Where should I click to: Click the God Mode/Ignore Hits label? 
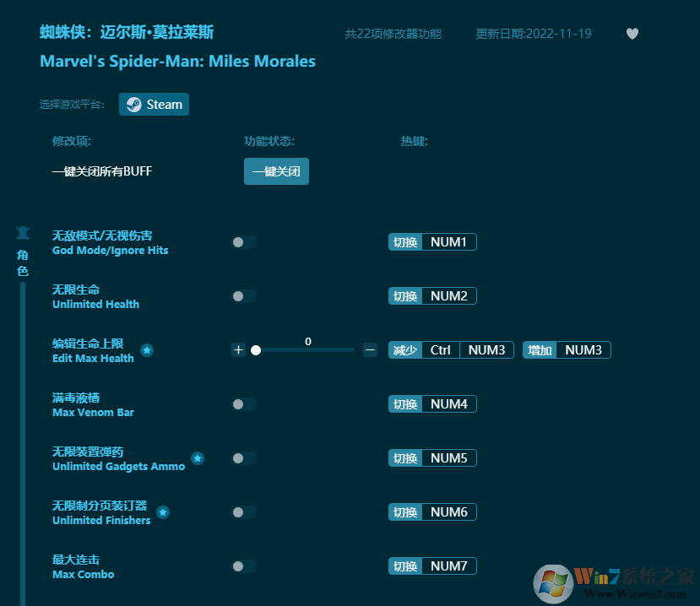pyautogui.click(x=111, y=251)
